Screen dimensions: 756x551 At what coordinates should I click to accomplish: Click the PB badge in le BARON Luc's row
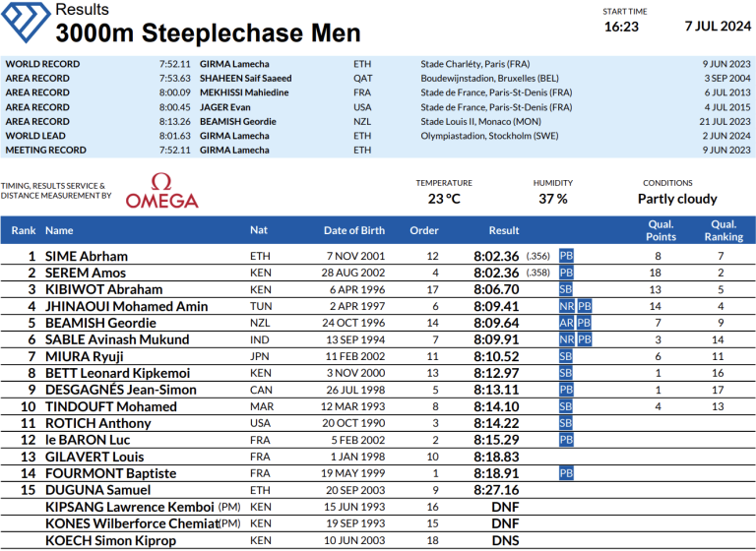566,440
